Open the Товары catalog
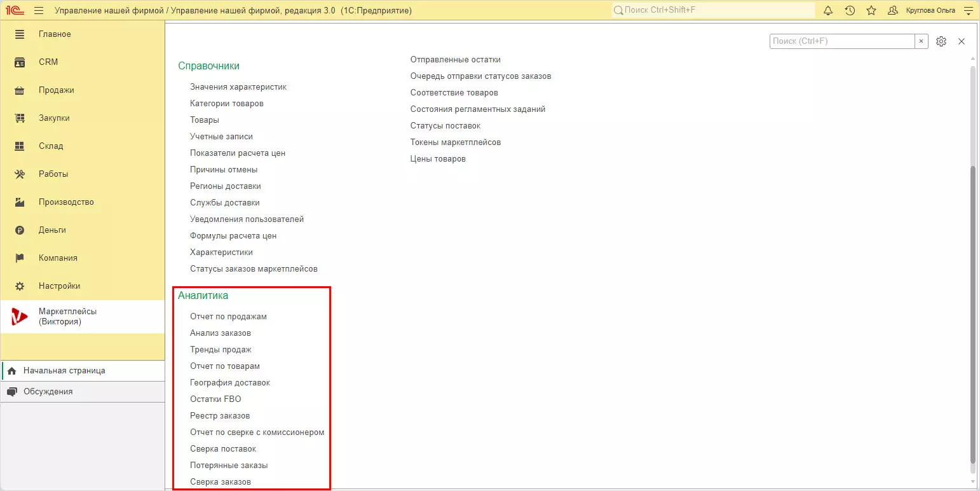The width and height of the screenshot is (980, 491). pos(205,120)
